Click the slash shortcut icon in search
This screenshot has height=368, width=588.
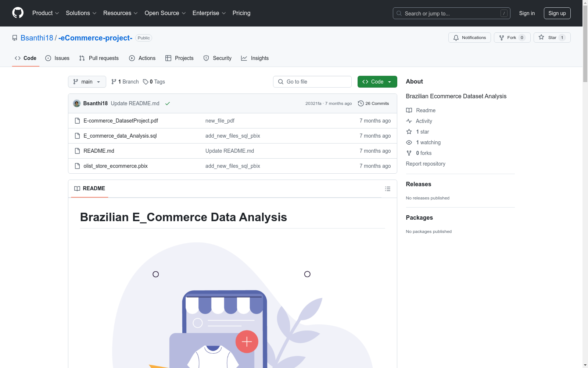[504, 13]
